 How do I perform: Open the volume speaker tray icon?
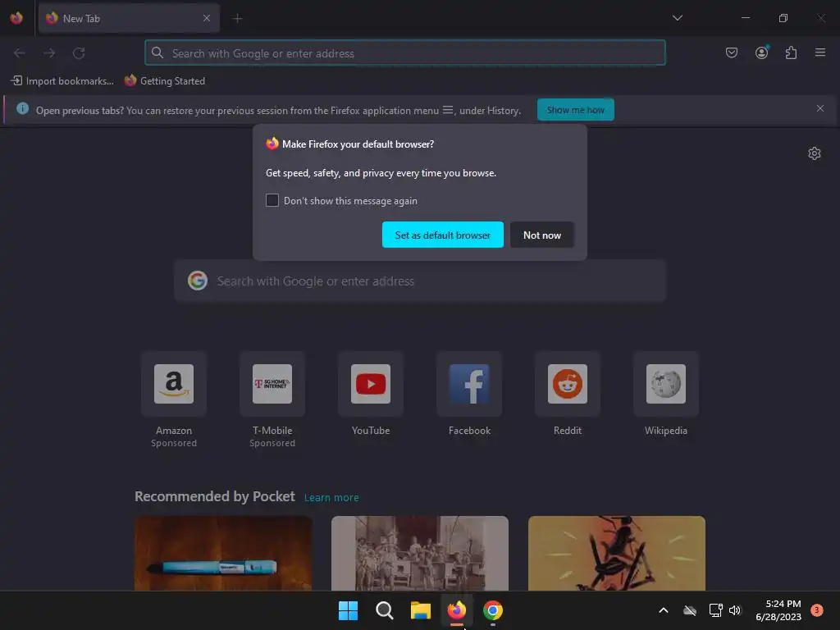(735, 610)
